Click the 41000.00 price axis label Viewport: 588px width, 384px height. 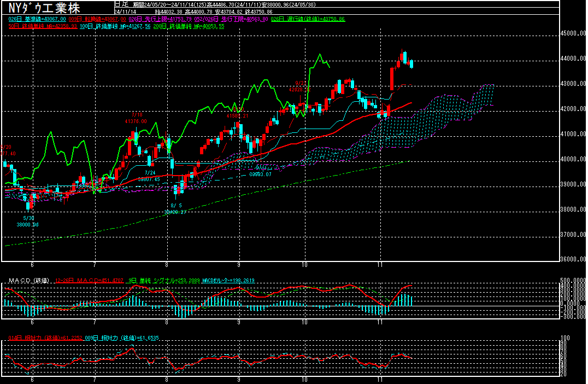[x=573, y=134]
